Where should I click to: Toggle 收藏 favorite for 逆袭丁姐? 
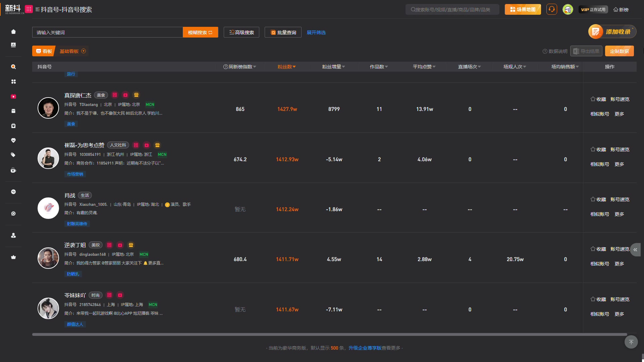pyautogui.click(x=598, y=249)
